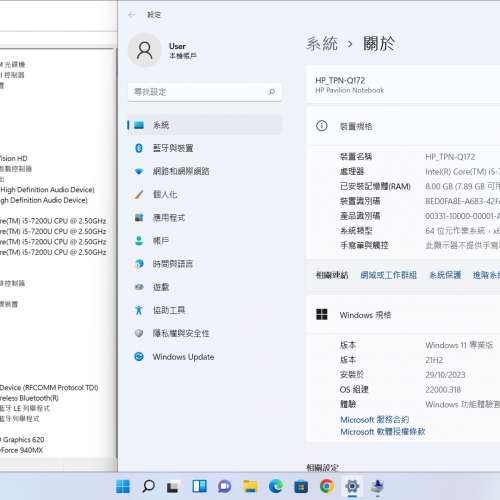The image size is (500, 500).
Task: Open the Start menu on taskbar
Action: point(123,486)
